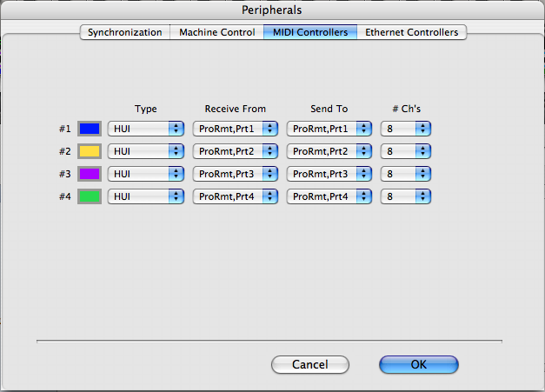545x392 pixels.
Task: Confirm settings with the OK button
Action: [418, 364]
